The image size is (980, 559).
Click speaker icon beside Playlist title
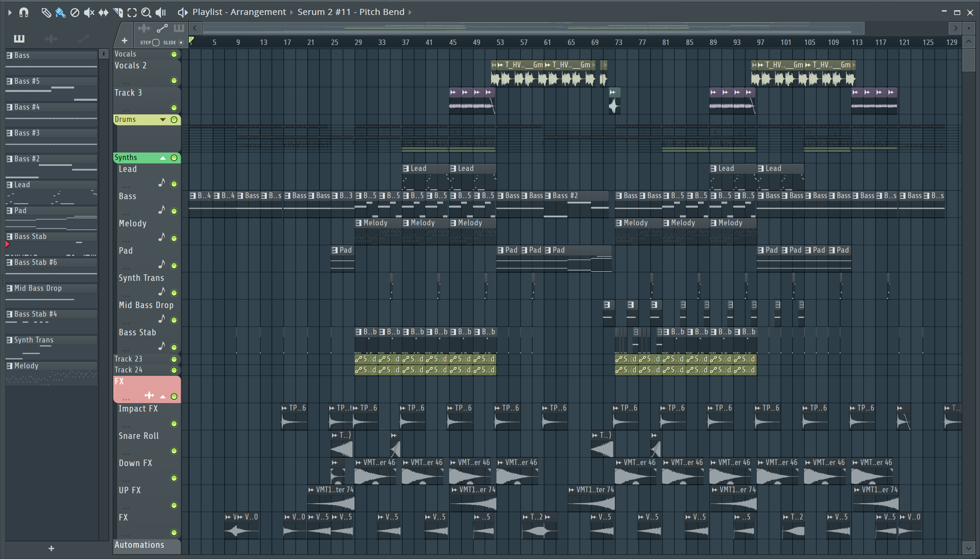(183, 12)
